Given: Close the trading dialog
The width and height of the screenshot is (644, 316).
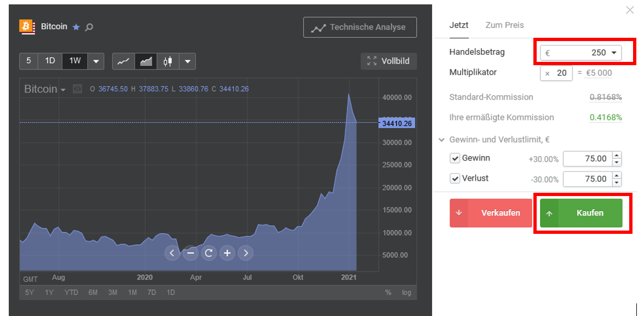Looking at the screenshot, I should [x=630, y=10].
